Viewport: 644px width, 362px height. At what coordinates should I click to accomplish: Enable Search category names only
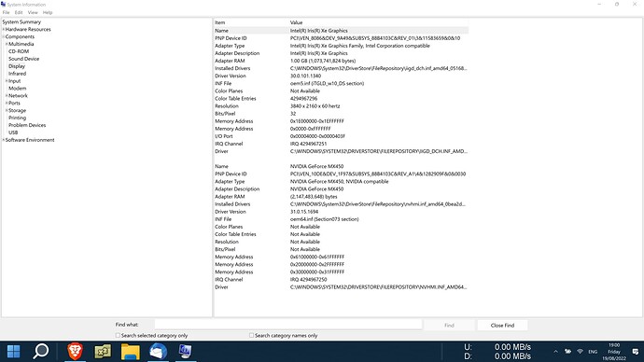[x=251, y=335]
